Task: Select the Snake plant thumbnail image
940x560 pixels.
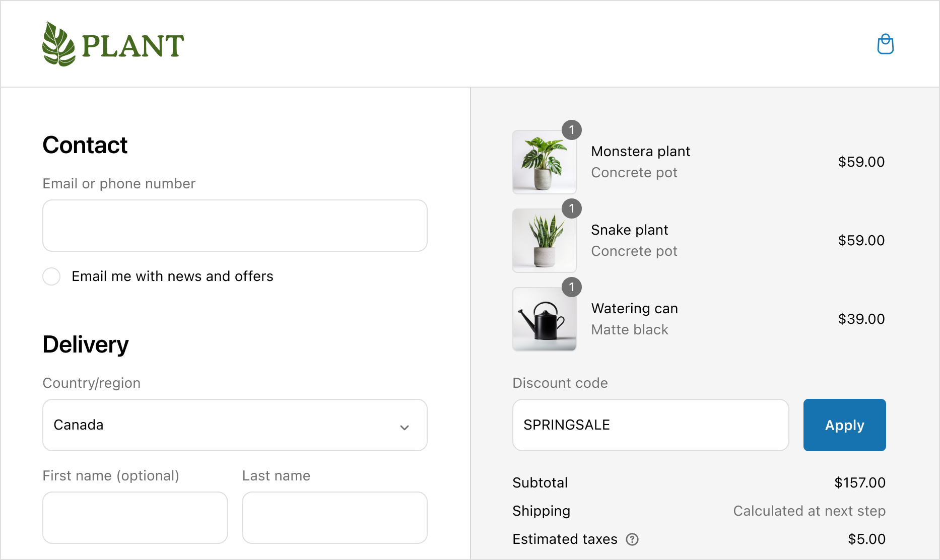Action: pyautogui.click(x=544, y=241)
